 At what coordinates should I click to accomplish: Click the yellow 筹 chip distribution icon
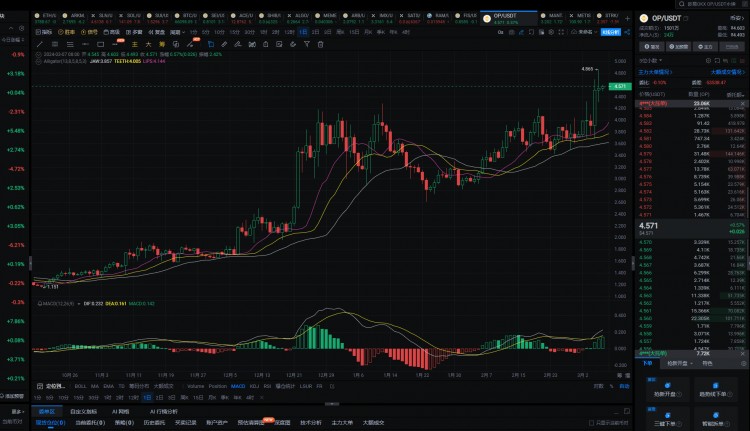(162, 44)
